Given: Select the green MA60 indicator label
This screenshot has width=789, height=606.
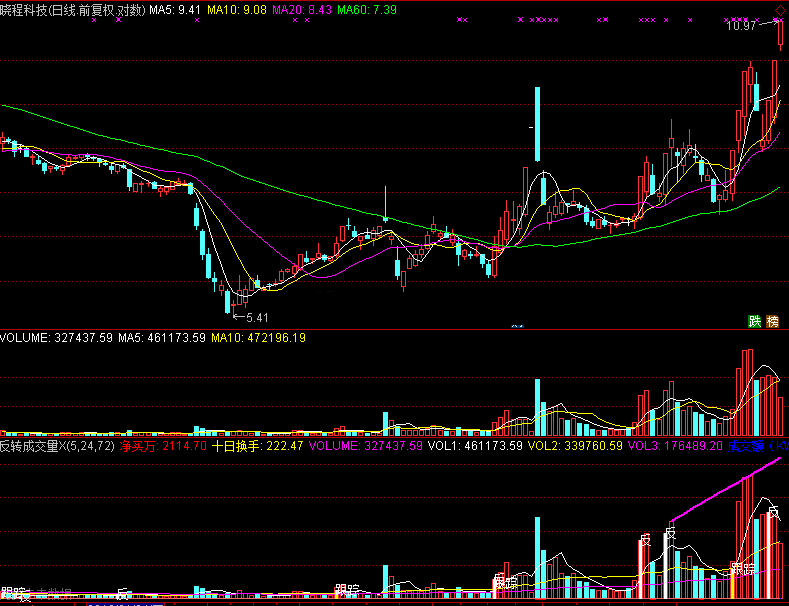Looking at the screenshot, I should (366, 9).
